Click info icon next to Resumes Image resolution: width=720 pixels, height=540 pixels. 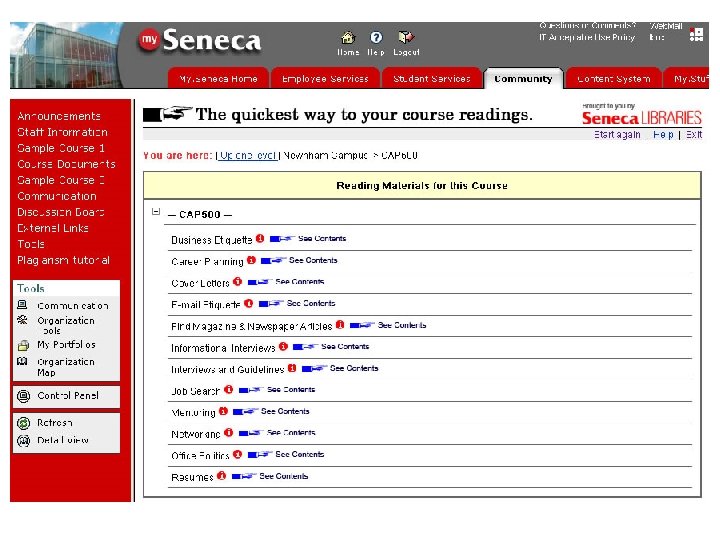[x=221, y=476]
